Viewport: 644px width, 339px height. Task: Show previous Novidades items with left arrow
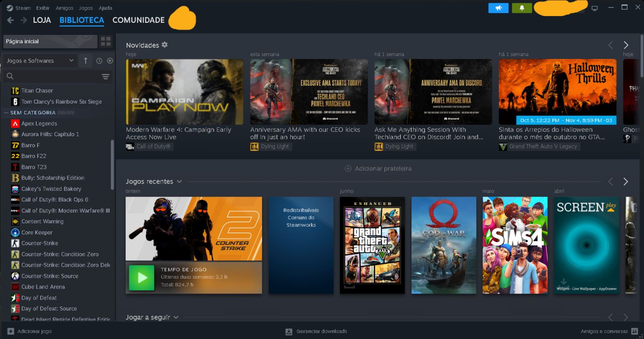pos(610,45)
